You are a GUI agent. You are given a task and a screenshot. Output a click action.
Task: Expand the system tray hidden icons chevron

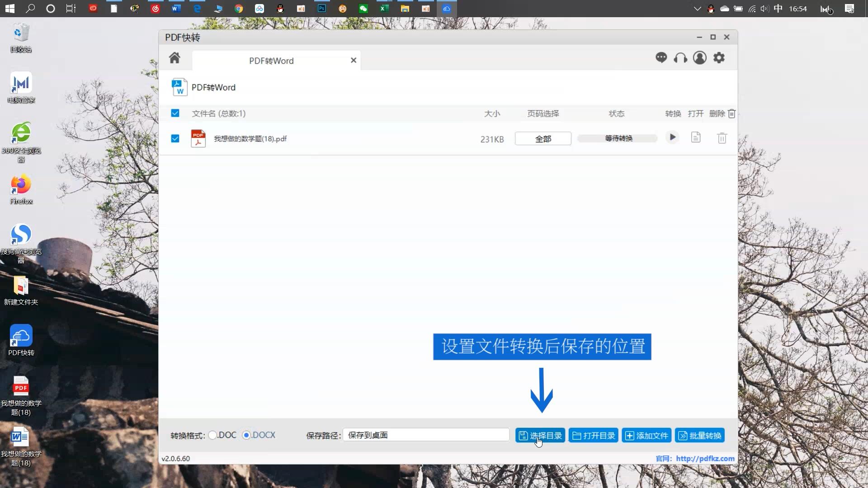(697, 8)
